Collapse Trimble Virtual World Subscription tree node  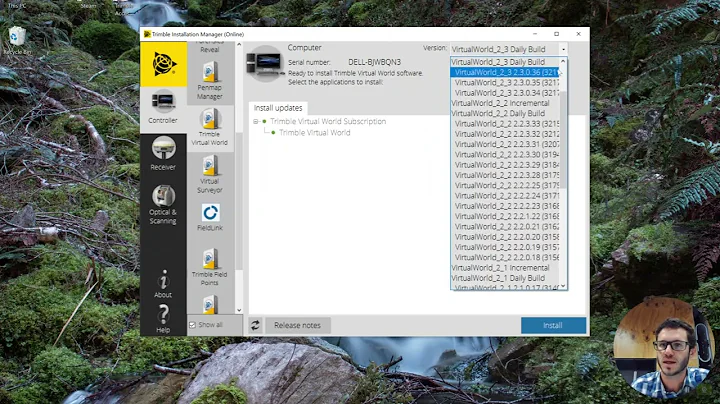256,121
